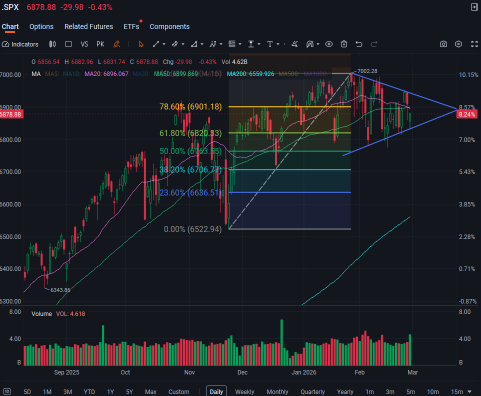The width and height of the screenshot is (481, 396).
Task: Expand the magnet tool dropdown arrow
Action: coord(318,44)
